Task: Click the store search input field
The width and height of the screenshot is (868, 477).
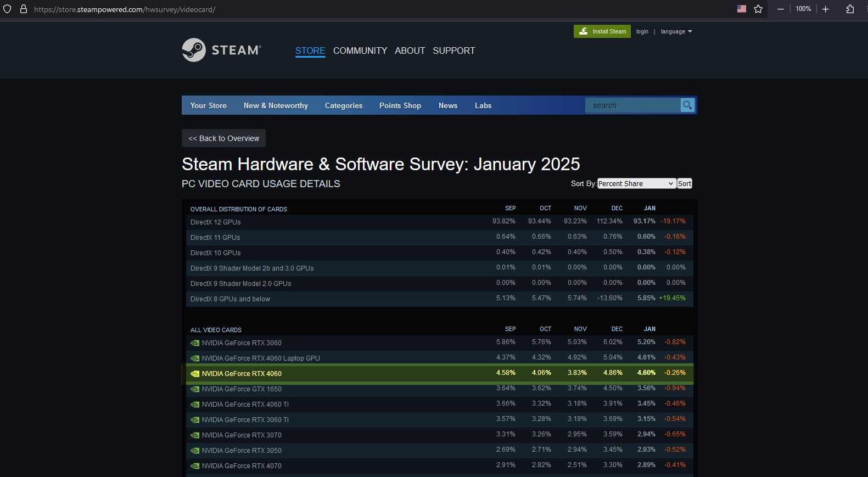Action: (x=633, y=105)
